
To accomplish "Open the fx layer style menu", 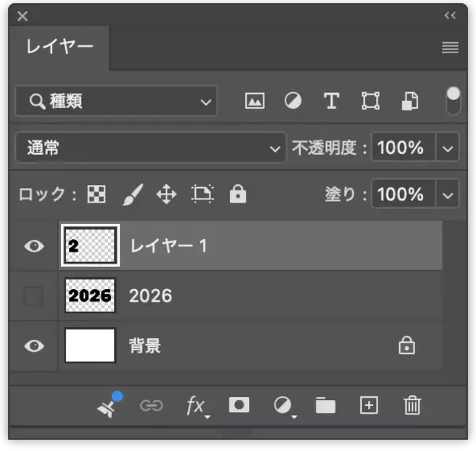I will pyautogui.click(x=198, y=406).
